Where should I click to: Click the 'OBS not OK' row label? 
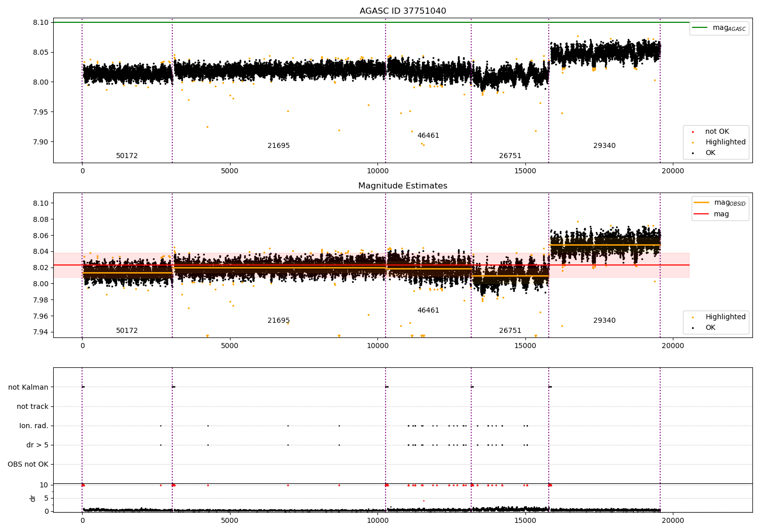pyautogui.click(x=28, y=464)
